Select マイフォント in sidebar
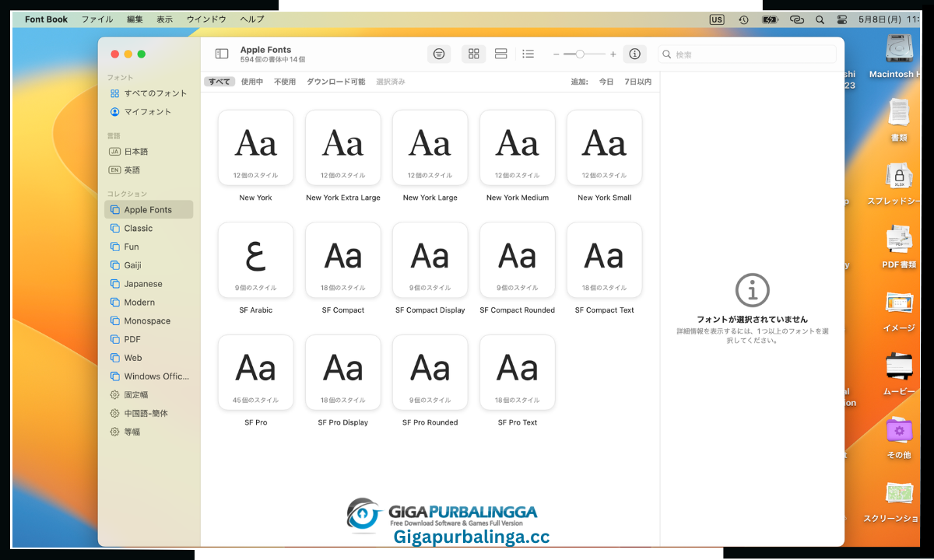 point(149,112)
